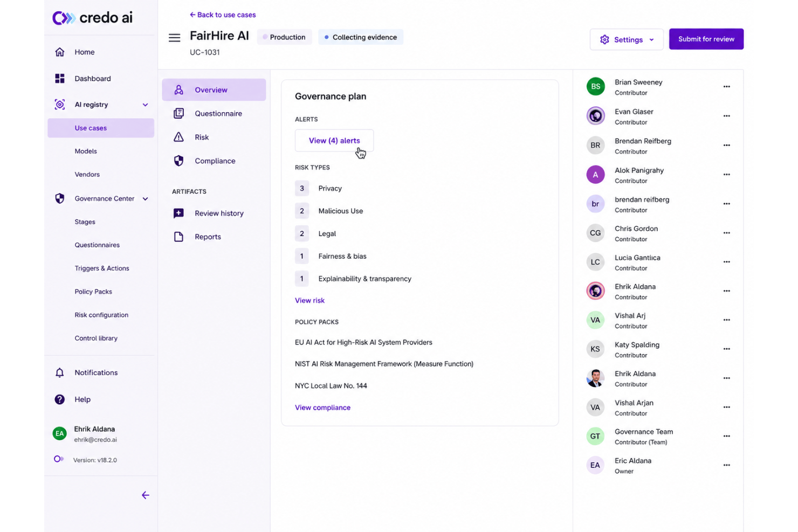Open more options for Brendan Reifberg
Viewport: 798px width, 532px height.
pyautogui.click(x=726, y=145)
